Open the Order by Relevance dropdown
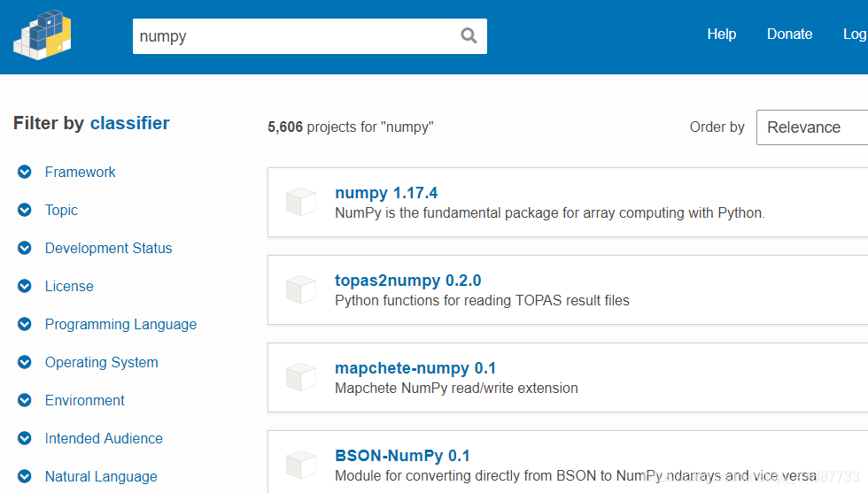This screenshot has width=868, height=493. point(812,127)
